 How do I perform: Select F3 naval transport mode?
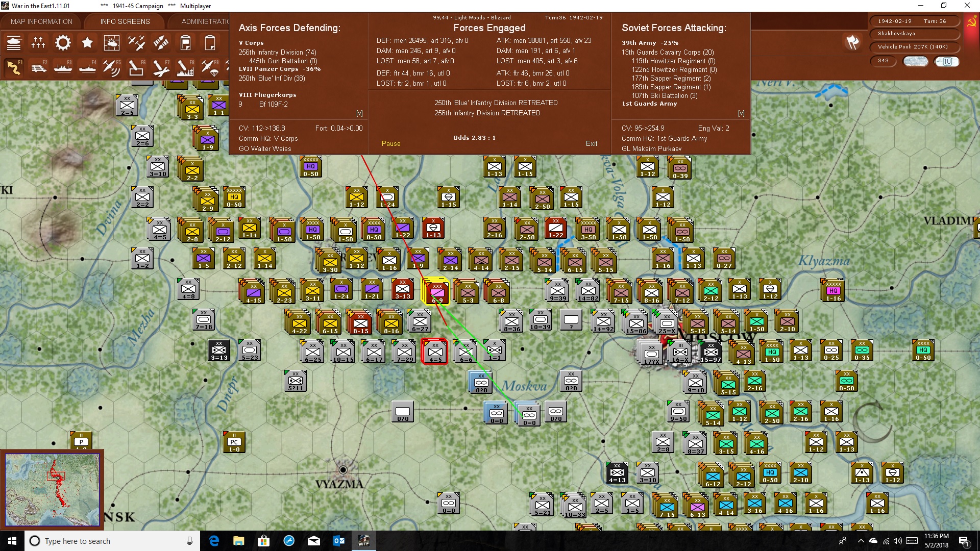[63, 67]
